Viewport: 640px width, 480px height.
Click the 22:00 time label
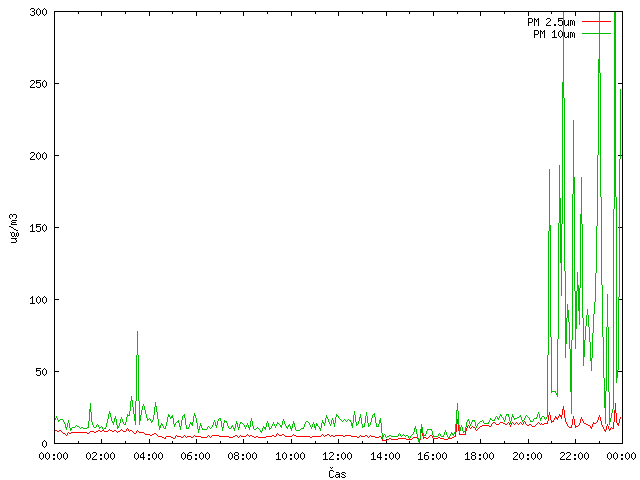pyautogui.click(x=574, y=456)
